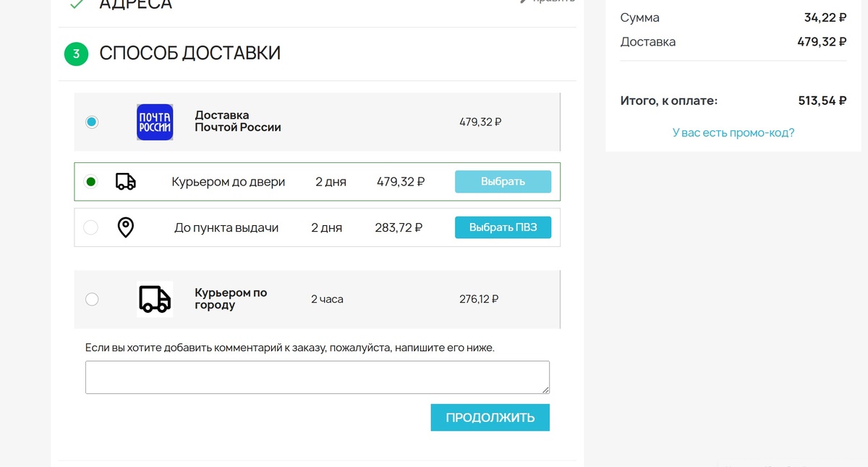Screen dimensions: 868x467
Task: Click the location pin icon for До пункта выдачи
Action: click(124, 227)
